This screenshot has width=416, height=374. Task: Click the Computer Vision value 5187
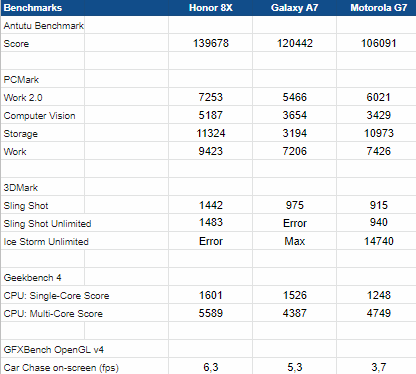211,115
